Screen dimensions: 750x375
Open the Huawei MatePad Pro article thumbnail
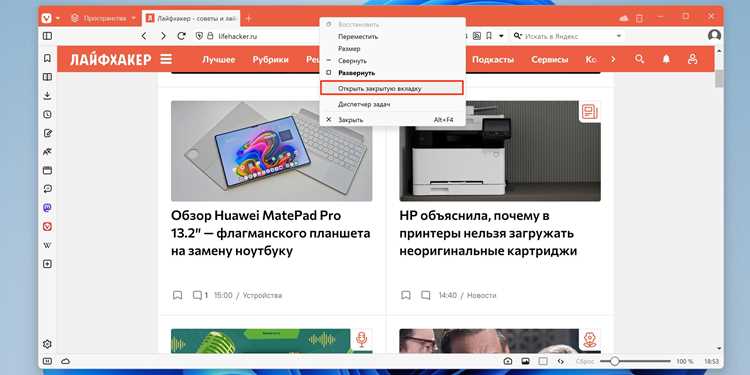(271, 151)
